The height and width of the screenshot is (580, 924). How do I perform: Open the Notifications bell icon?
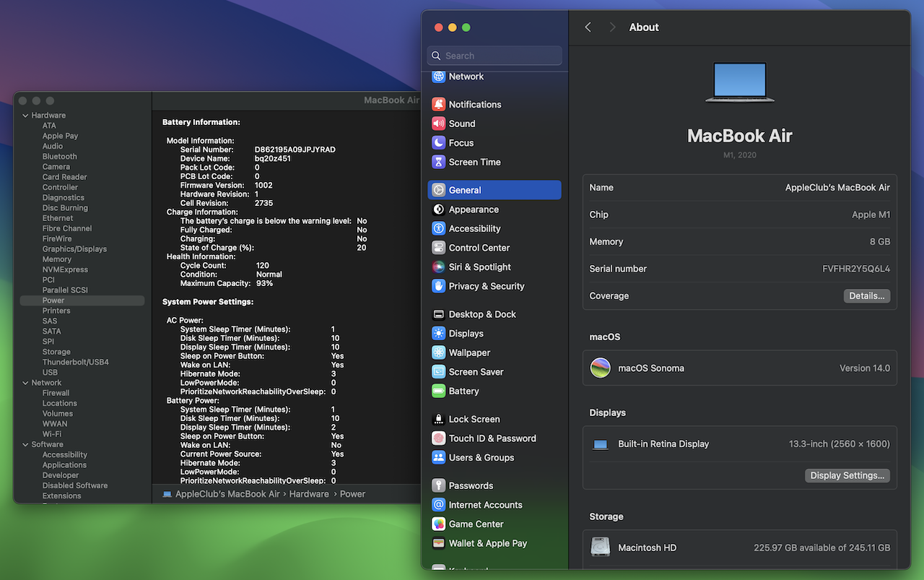tap(438, 104)
